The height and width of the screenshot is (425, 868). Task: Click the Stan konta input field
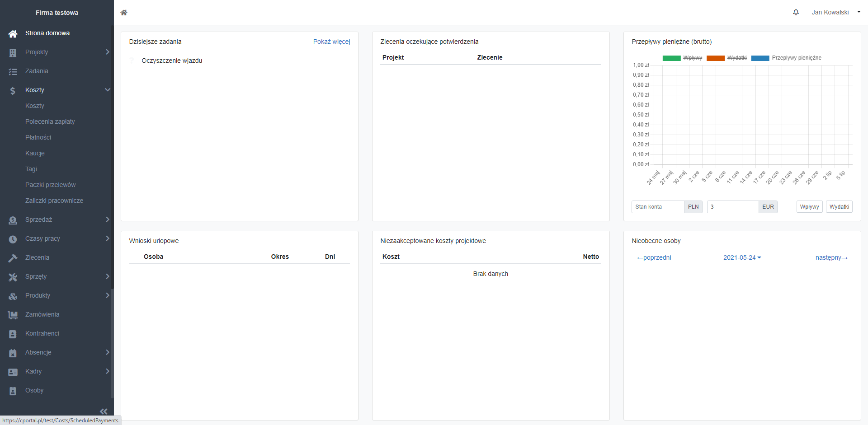click(658, 207)
